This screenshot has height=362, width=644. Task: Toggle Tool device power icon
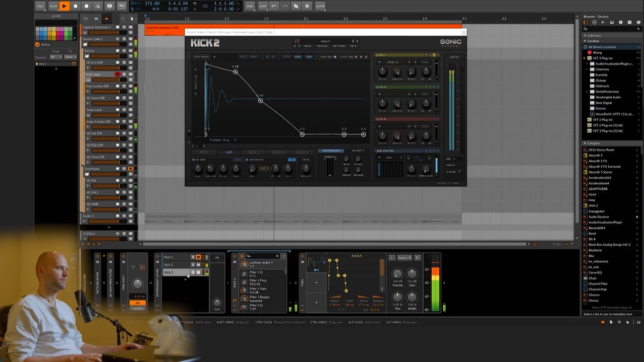click(302, 256)
